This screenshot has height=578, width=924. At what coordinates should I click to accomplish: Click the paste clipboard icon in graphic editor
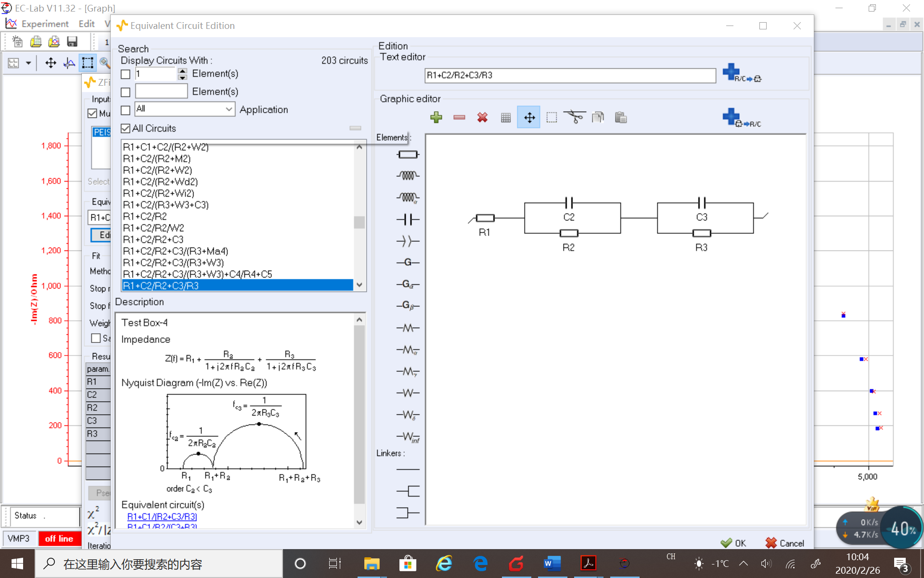point(621,117)
